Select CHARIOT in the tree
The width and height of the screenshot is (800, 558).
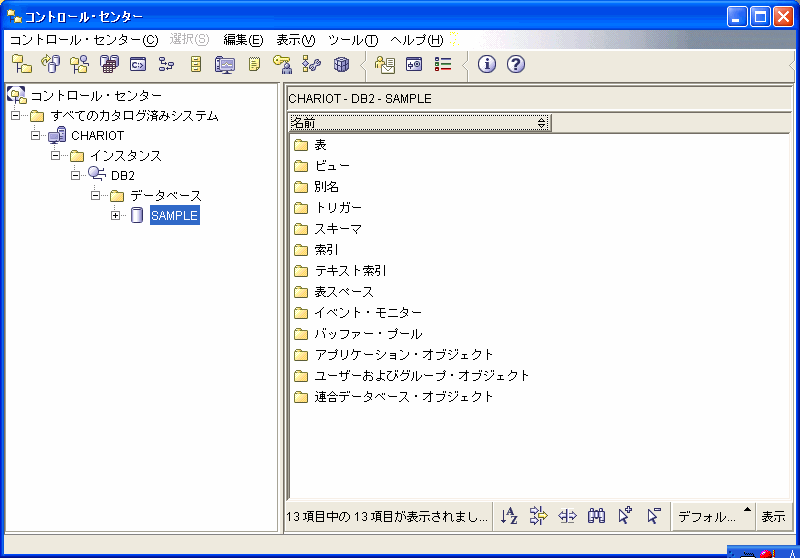coord(97,135)
